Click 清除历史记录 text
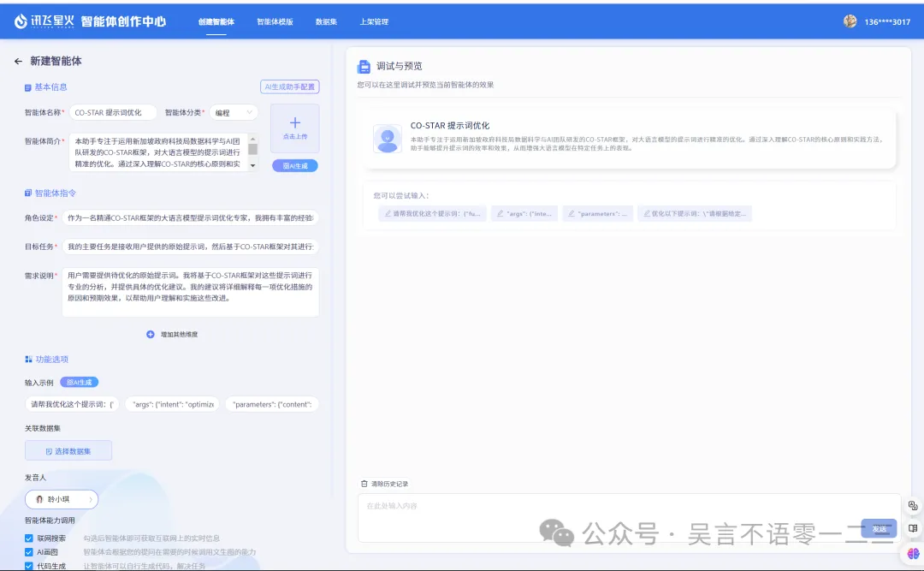Viewport: 924px width, 571px height. point(389,484)
